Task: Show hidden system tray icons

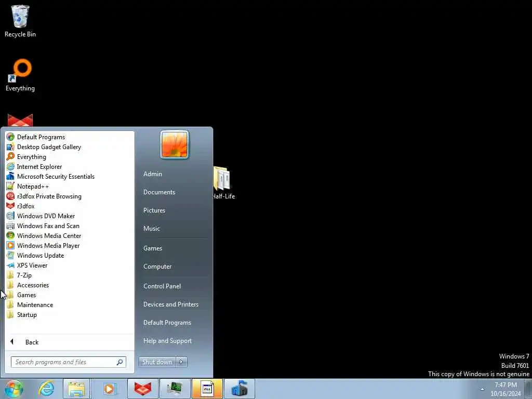Action: point(483,389)
